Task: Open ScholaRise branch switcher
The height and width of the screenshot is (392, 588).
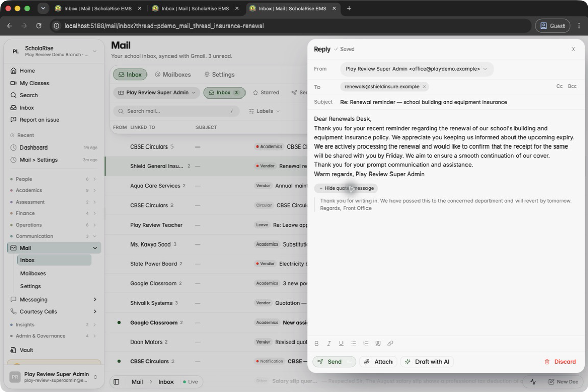Action: coord(54,51)
